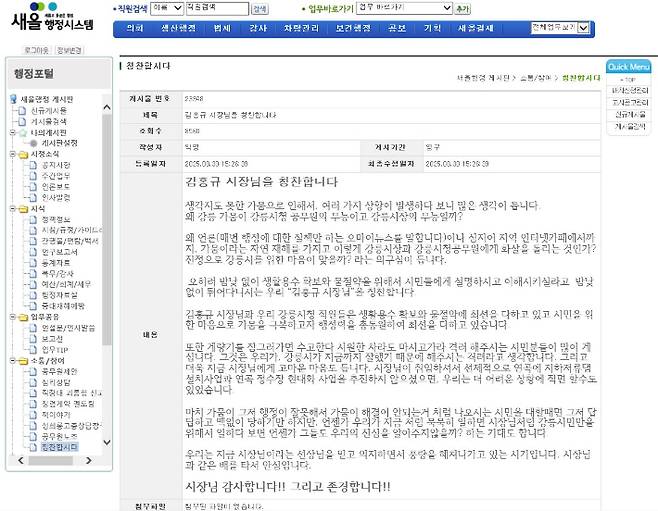Image resolution: width=658 pixels, height=511 pixels.
Task: Click the 지식 folder icon
Action: pyautogui.click(x=24, y=209)
